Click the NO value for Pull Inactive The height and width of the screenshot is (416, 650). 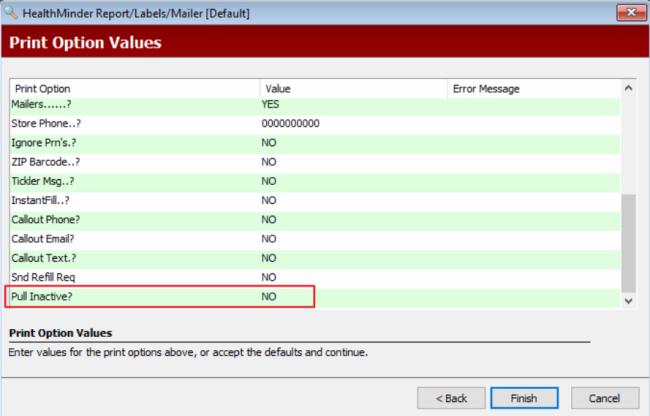pos(269,297)
